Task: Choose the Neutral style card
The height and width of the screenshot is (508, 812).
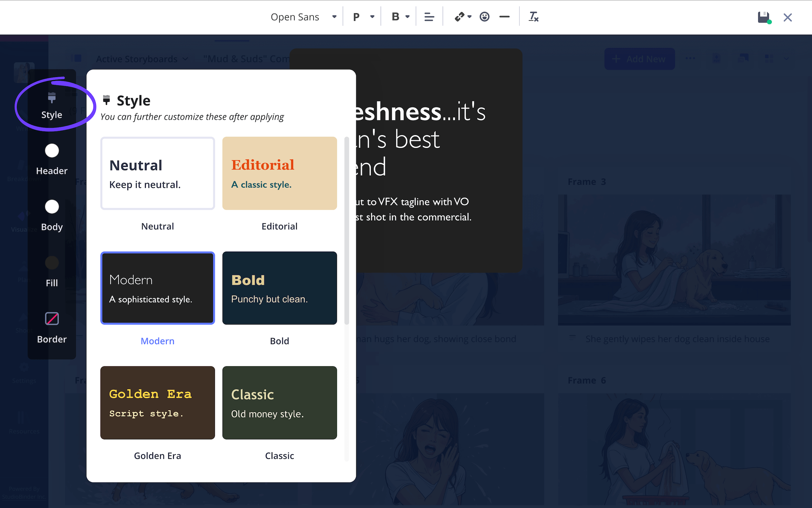Action: click(158, 174)
